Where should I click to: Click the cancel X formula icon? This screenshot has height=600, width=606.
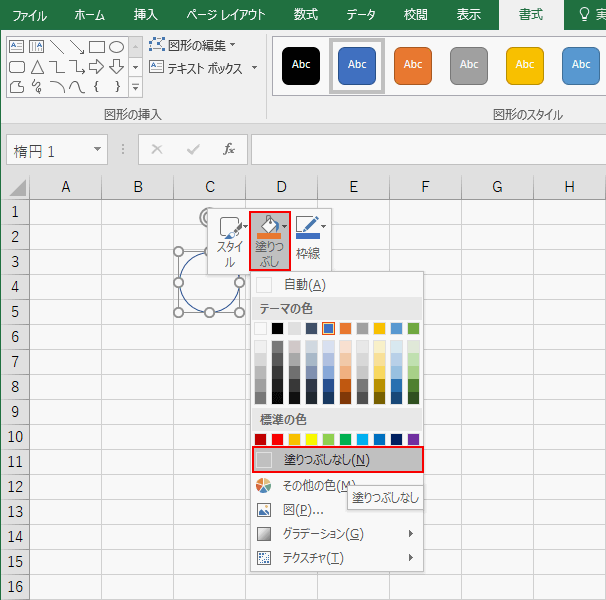click(157, 149)
